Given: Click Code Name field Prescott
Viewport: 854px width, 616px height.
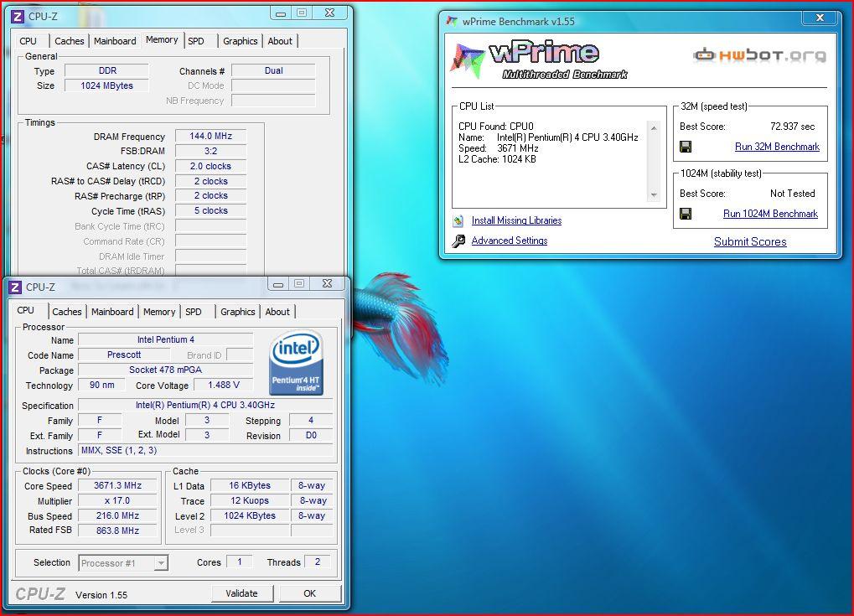Looking at the screenshot, I should [x=124, y=355].
